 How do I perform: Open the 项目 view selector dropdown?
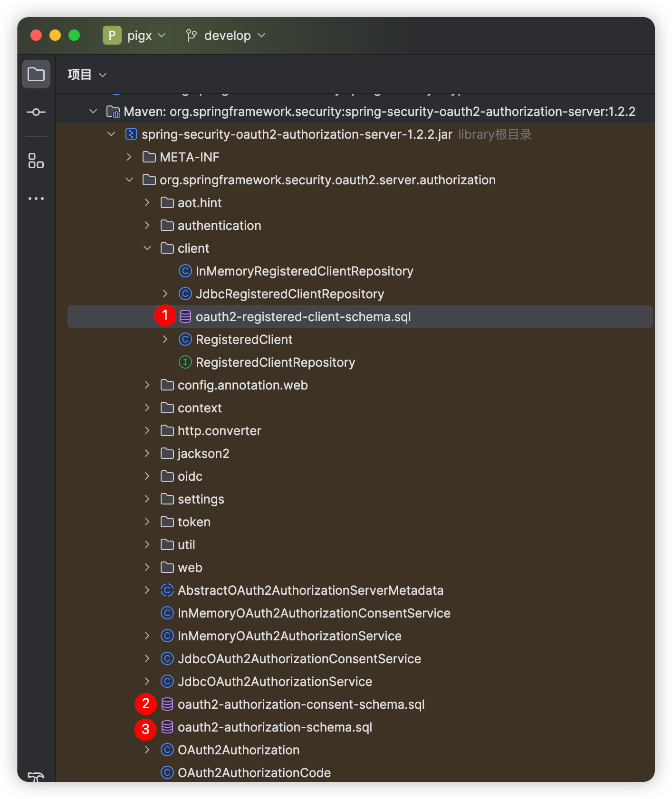(x=103, y=75)
